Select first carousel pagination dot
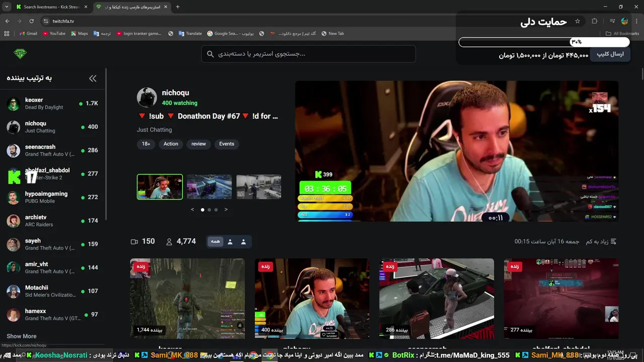The width and height of the screenshot is (644, 362). coord(203,210)
